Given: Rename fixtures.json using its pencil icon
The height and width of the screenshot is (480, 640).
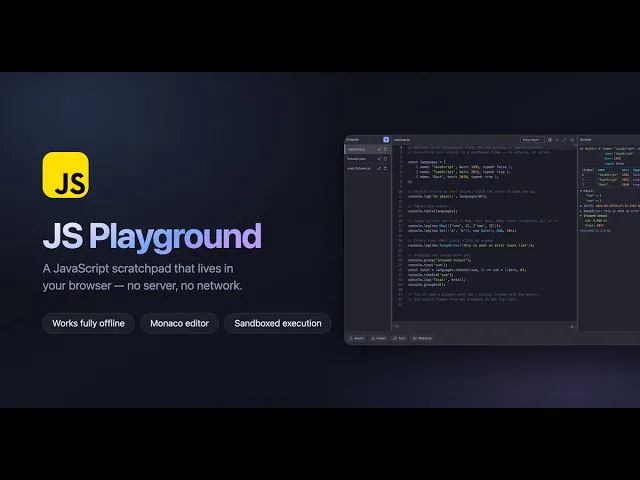Looking at the screenshot, I should [x=379, y=159].
